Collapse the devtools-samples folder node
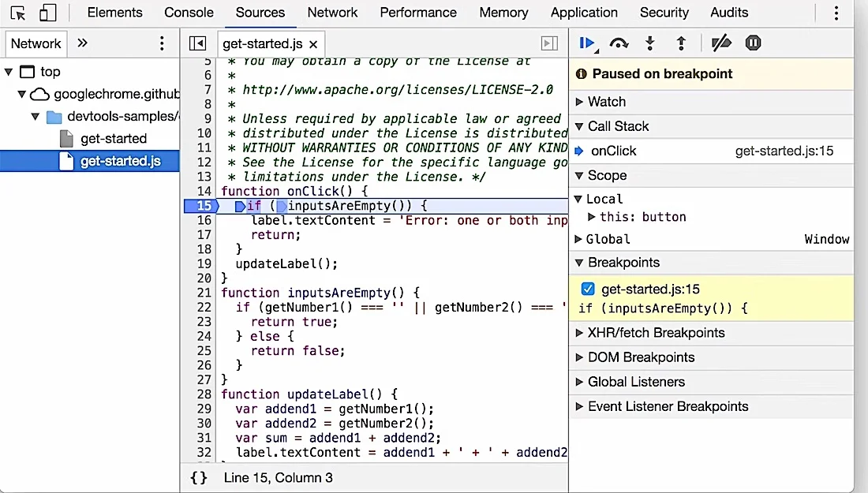Image resolution: width=868 pixels, height=493 pixels. point(35,117)
